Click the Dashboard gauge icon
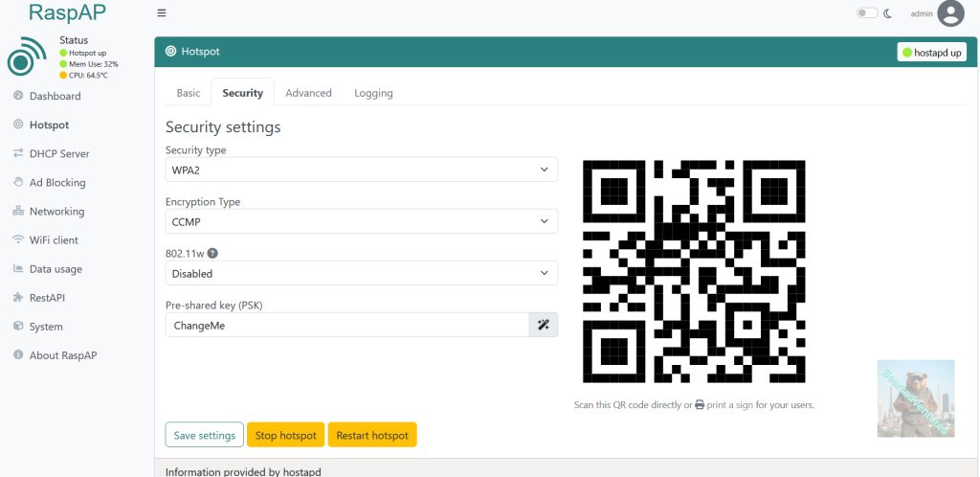Image resolution: width=980 pixels, height=477 pixels. click(18, 96)
